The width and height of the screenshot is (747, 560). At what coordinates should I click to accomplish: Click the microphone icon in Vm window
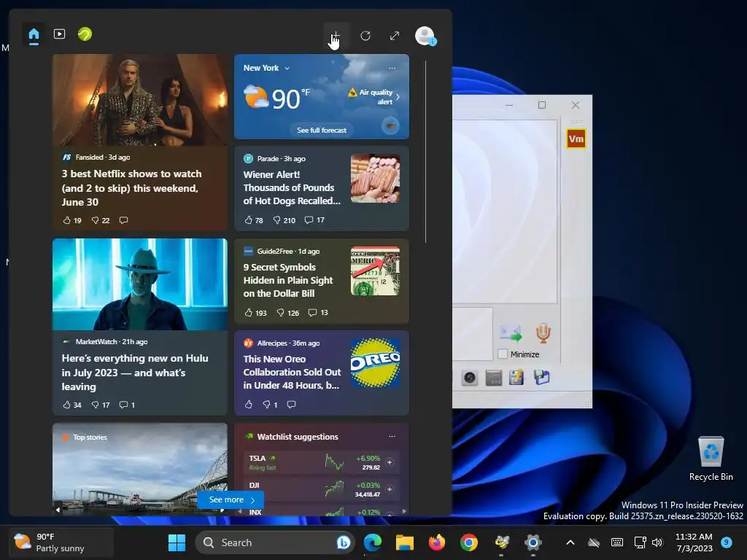click(543, 332)
